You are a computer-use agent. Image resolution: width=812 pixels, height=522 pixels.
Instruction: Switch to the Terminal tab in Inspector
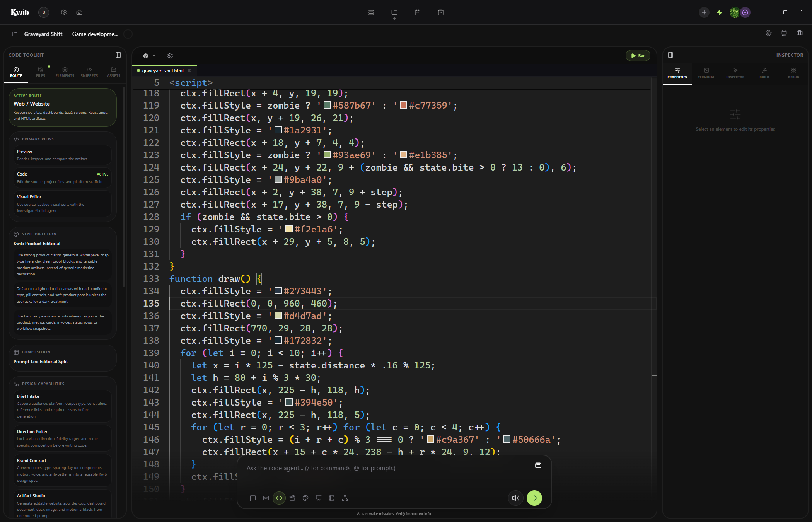706,73
